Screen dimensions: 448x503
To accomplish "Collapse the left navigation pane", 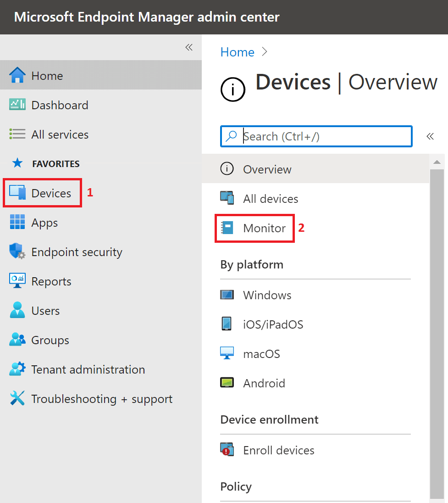I will [188, 47].
